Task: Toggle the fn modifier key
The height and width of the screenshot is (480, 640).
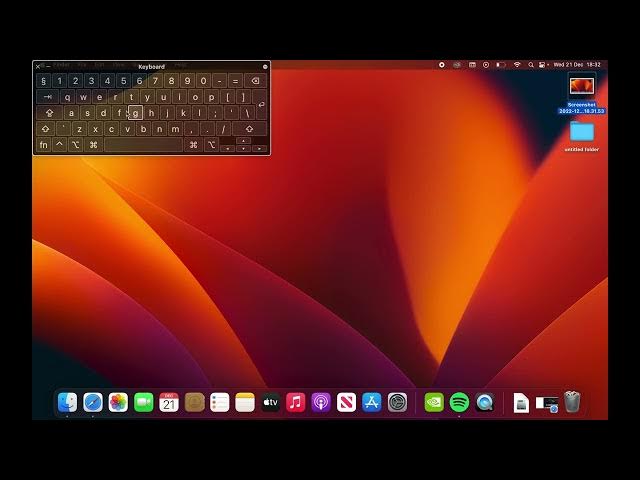Action: (43, 144)
